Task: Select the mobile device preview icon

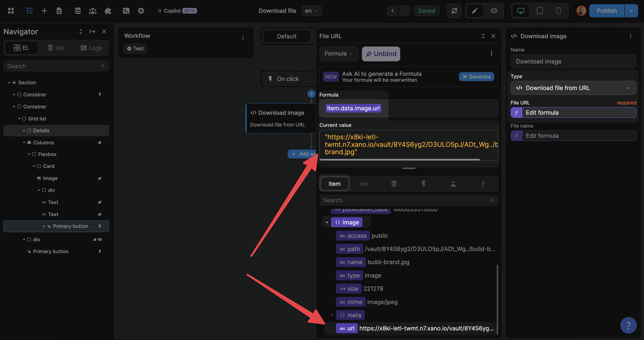Action: [558, 11]
